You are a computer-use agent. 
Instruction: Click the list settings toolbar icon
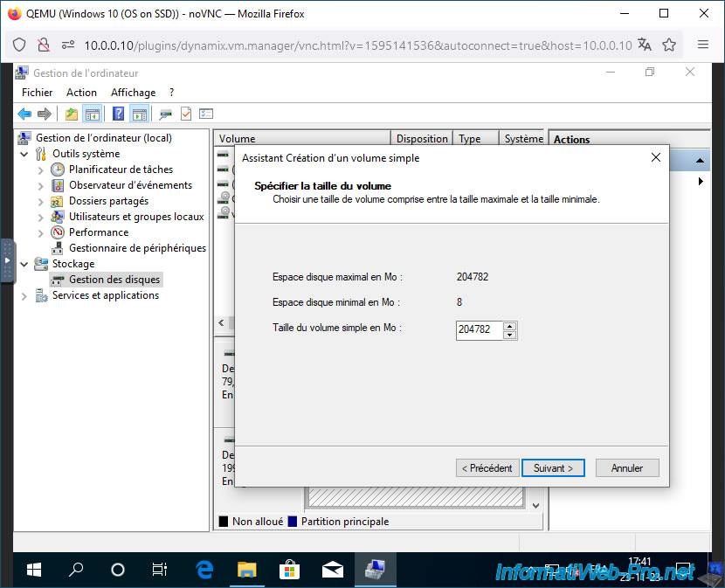[206, 114]
